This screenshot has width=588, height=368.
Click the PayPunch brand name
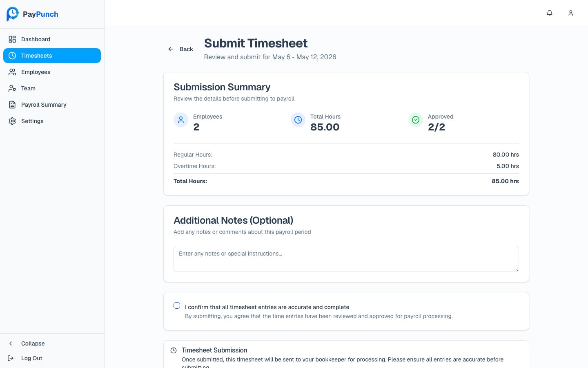point(40,14)
